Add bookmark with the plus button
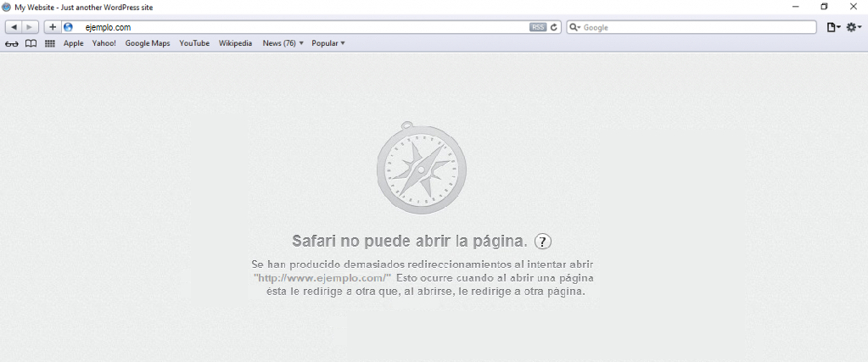This screenshot has height=362, width=868. (53, 27)
